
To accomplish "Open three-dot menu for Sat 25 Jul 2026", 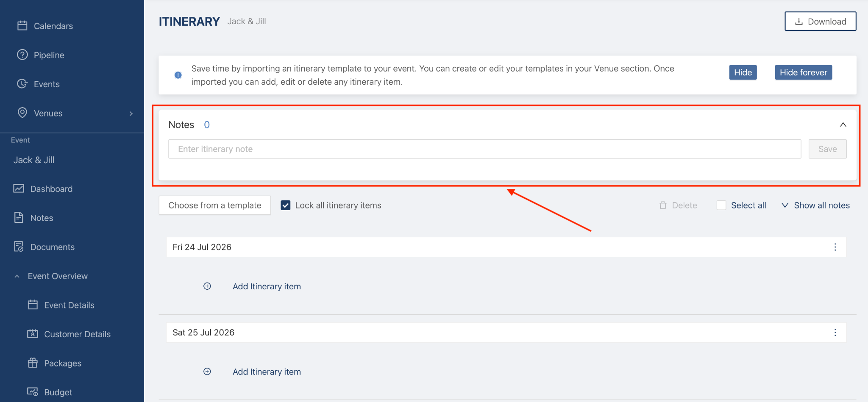I will (835, 333).
